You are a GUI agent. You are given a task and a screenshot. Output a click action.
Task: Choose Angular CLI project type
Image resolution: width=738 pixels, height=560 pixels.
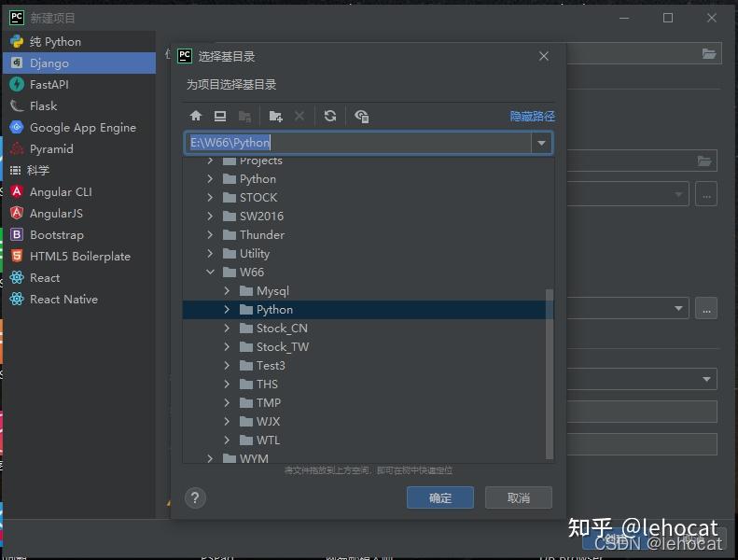point(79,191)
